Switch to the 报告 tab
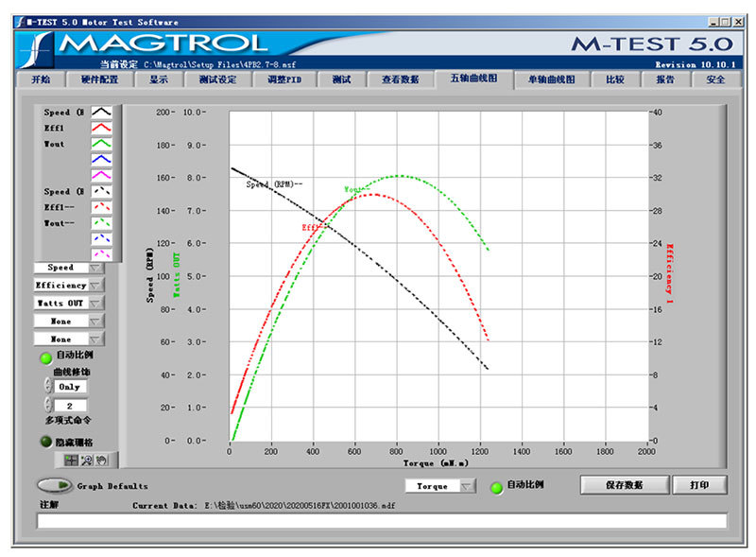This screenshot has height=557, width=756. click(x=665, y=79)
